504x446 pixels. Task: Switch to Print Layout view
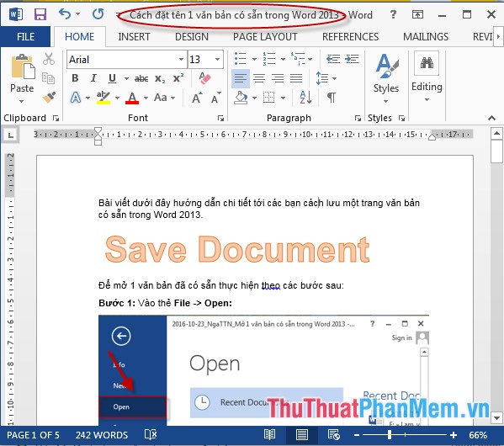[301, 435]
